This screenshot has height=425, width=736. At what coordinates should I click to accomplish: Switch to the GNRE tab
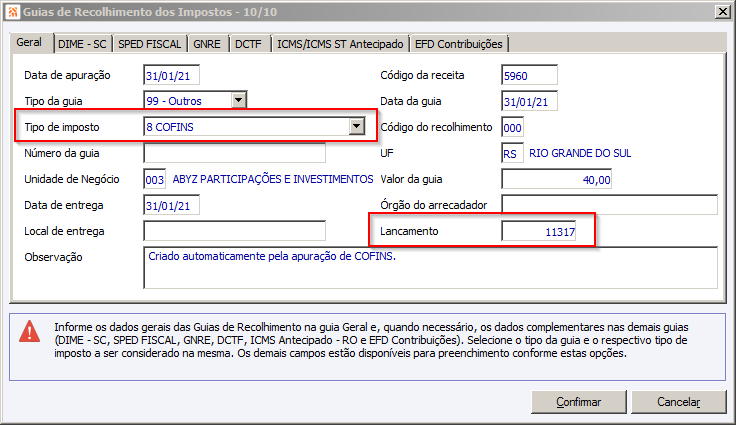207,44
